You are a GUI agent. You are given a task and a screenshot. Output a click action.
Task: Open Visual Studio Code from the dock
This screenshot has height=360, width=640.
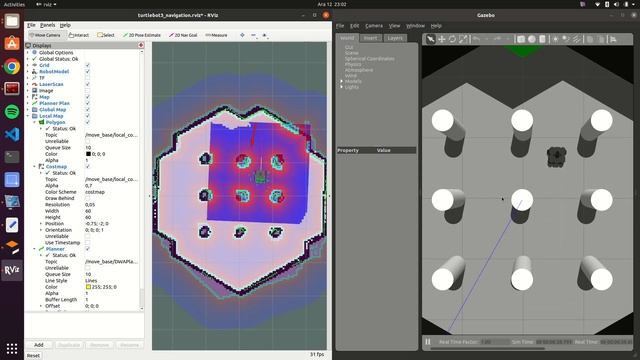click(12, 134)
